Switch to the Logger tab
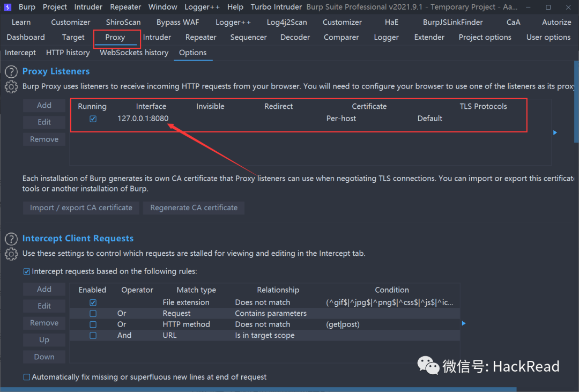Screen dimensions: 579x392 point(386,38)
